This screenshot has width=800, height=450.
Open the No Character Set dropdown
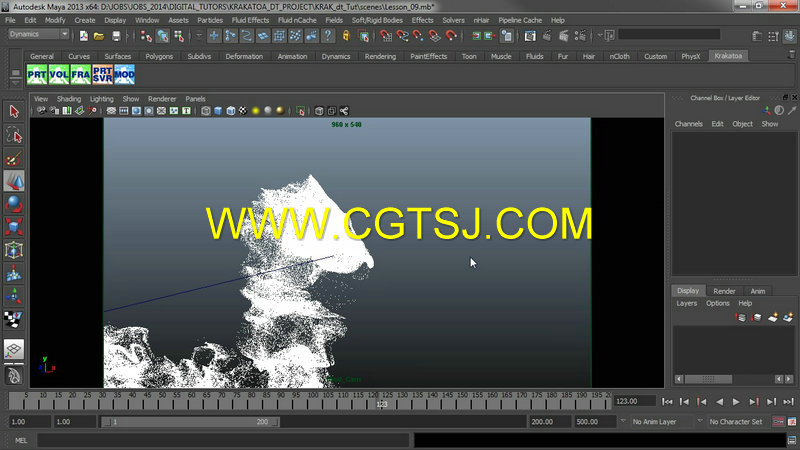tap(699, 421)
